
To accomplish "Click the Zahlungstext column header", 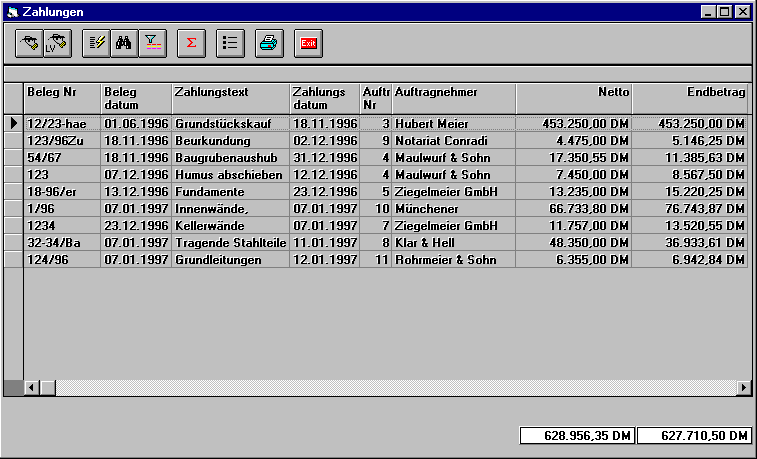I will point(230,98).
